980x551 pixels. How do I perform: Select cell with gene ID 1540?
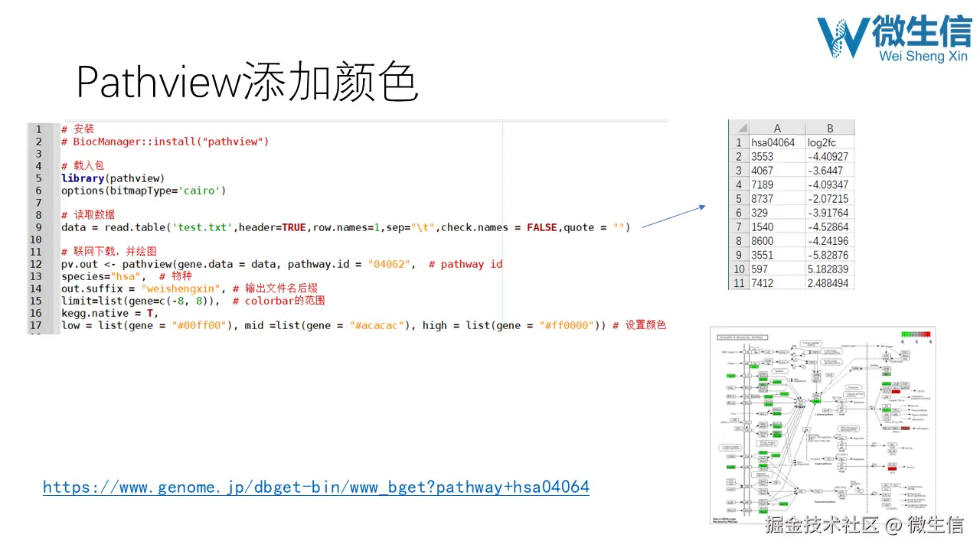click(777, 227)
